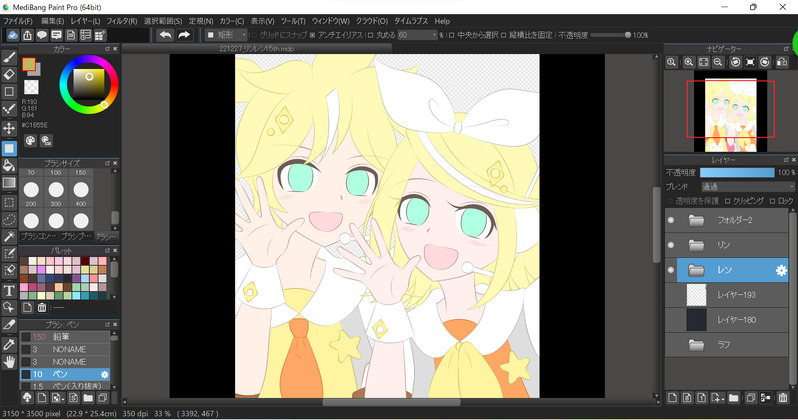Click the foreground color swatch
The image size is (798, 420).
click(x=29, y=64)
